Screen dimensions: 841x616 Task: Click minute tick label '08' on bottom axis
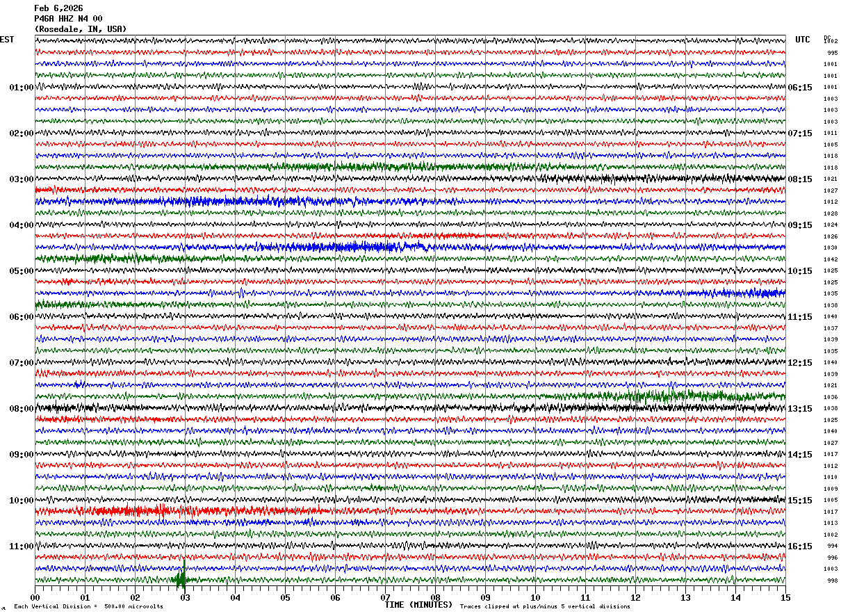[435, 597]
